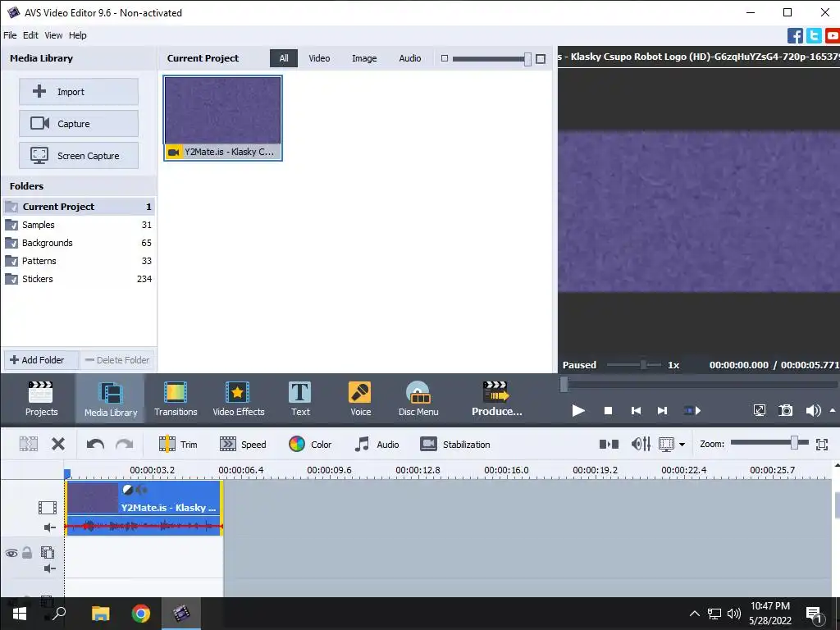
Task: Click the Import button
Action: [x=79, y=92]
